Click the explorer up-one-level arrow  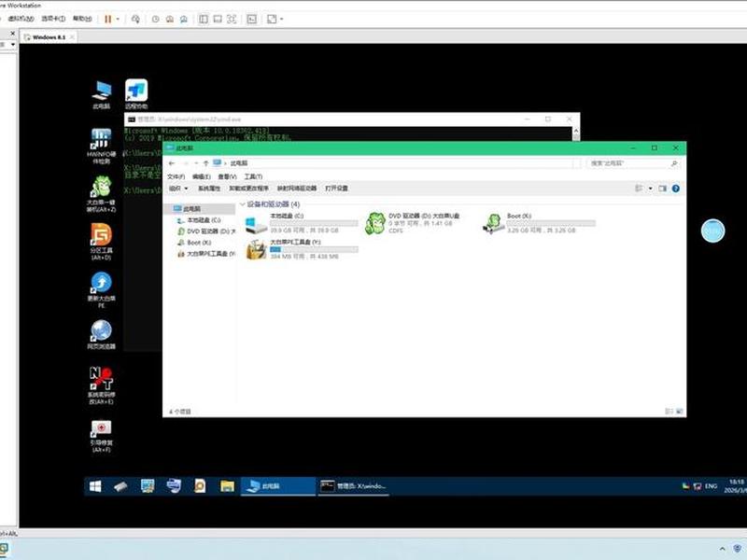(x=205, y=163)
